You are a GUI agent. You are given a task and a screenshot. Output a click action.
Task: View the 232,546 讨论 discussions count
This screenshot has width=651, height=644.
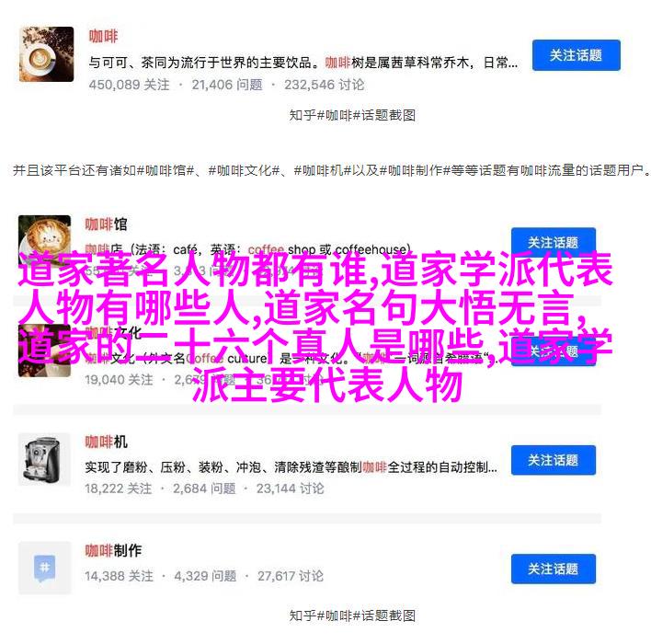(x=325, y=85)
